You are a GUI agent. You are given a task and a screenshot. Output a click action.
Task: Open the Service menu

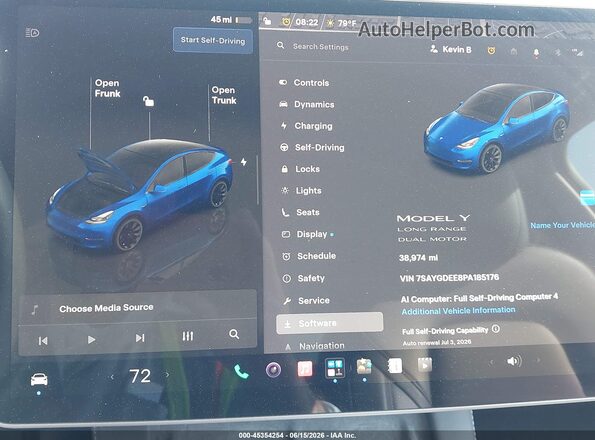306,301
